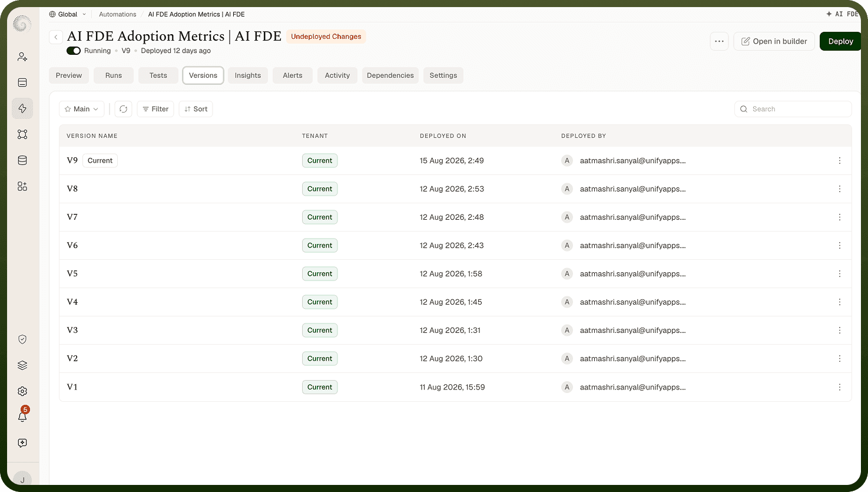
Task: Go to Automations breadcrumb link
Action: [118, 14]
